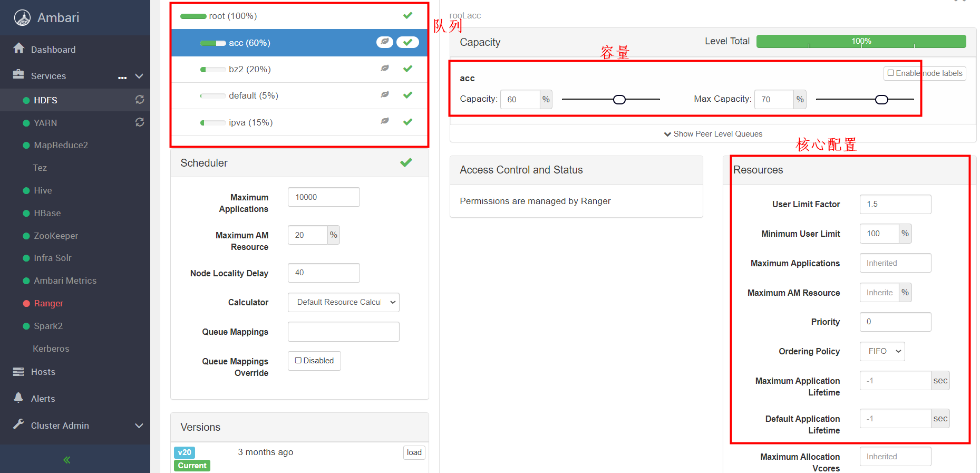Click the check icon on root queue
This screenshot has height=473, width=980.
(407, 16)
